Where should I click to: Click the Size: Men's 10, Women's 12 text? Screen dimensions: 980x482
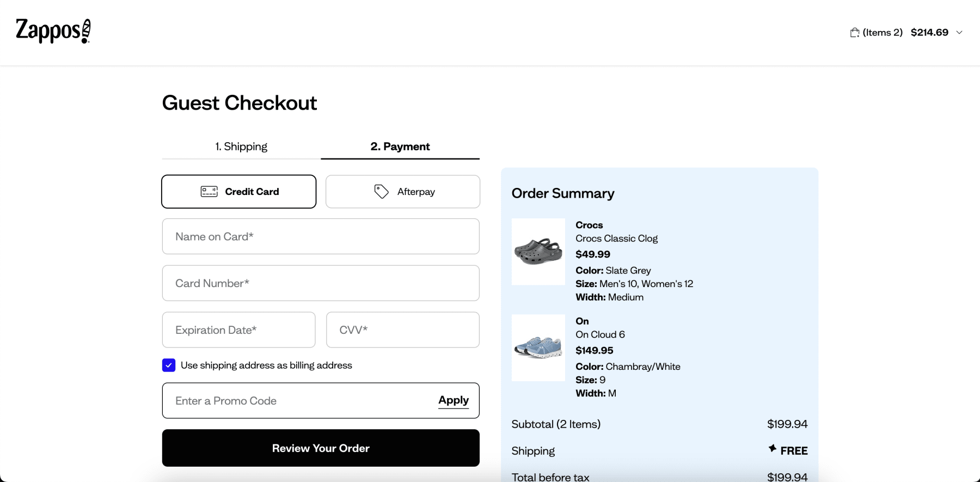point(634,284)
